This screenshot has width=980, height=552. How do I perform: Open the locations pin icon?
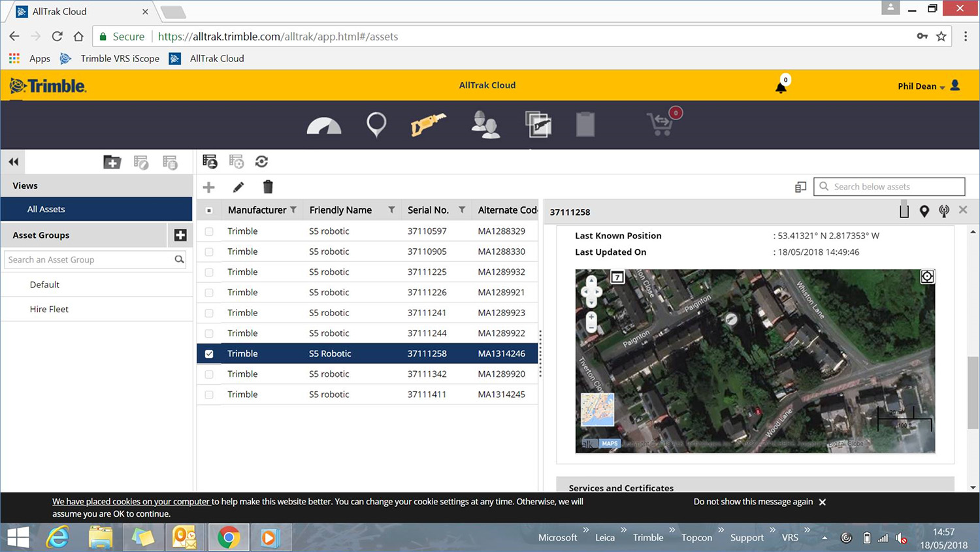[376, 125]
